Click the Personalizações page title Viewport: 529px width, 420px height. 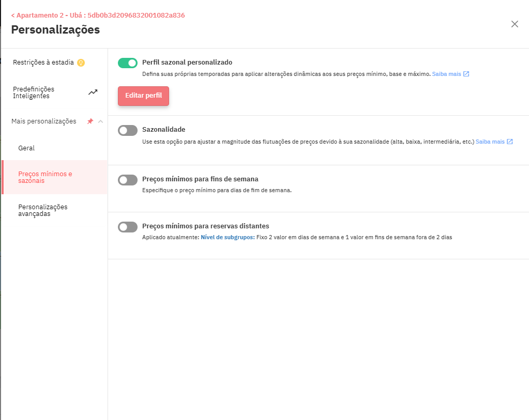pyautogui.click(x=55, y=29)
